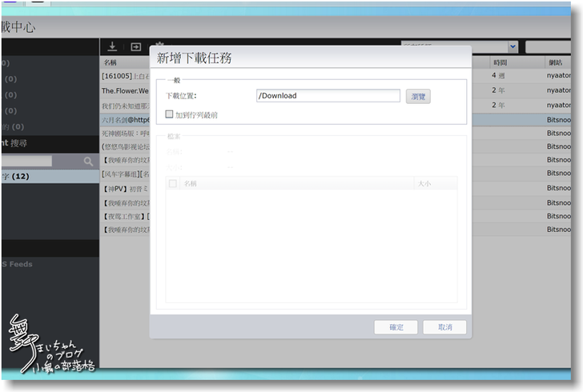Click the 瀏覽 browse button

pos(418,97)
